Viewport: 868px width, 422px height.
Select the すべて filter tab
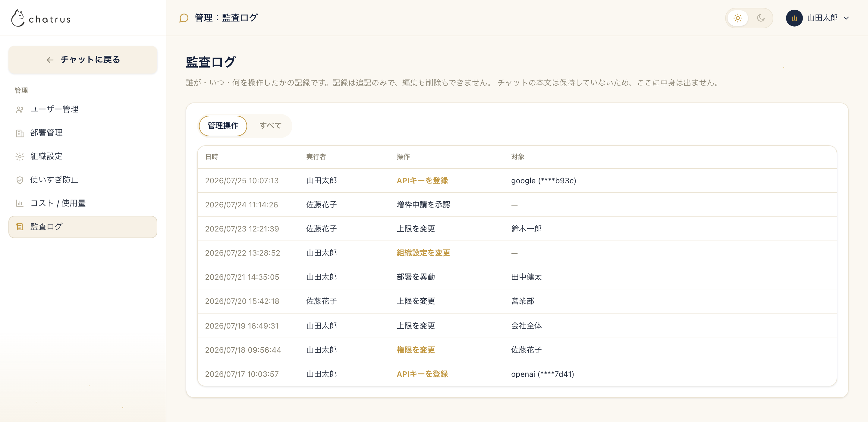270,126
